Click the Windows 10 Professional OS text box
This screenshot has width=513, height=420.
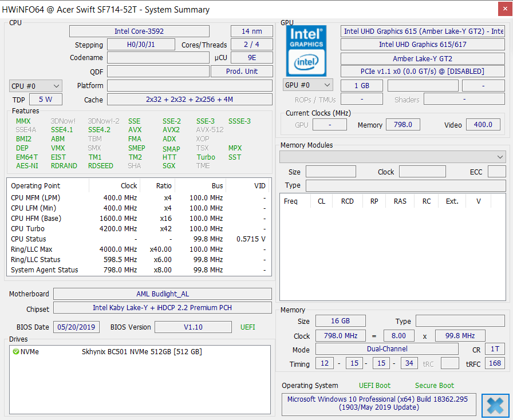(x=378, y=403)
